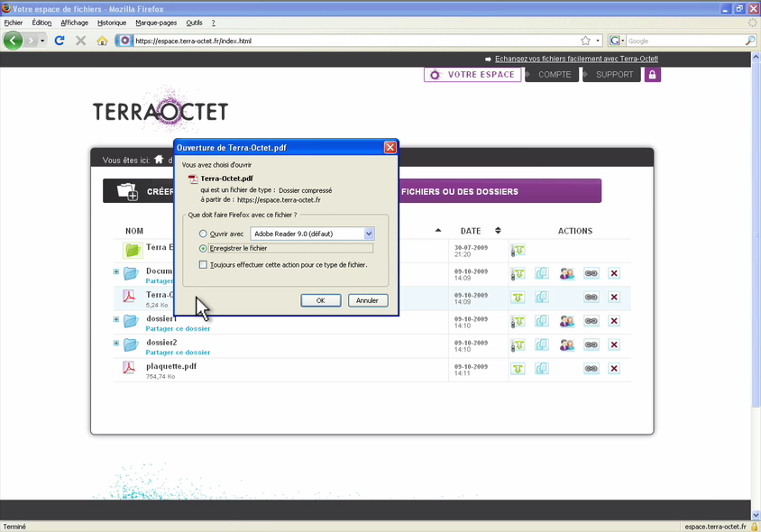This screenshot has height=532, width=761.
Task: Download dossier2 folder
Action: (518, 345)
